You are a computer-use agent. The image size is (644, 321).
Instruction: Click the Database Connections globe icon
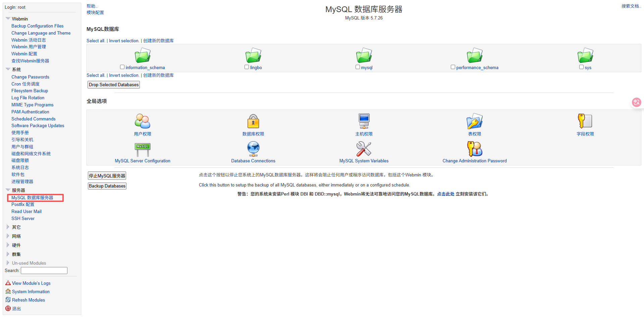[x=253, y=149]
